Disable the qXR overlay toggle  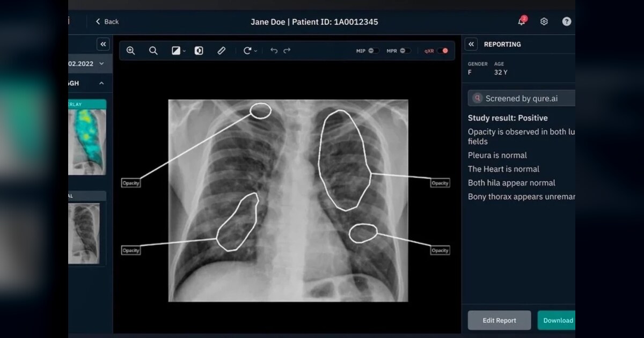click(x=442, y=51)
